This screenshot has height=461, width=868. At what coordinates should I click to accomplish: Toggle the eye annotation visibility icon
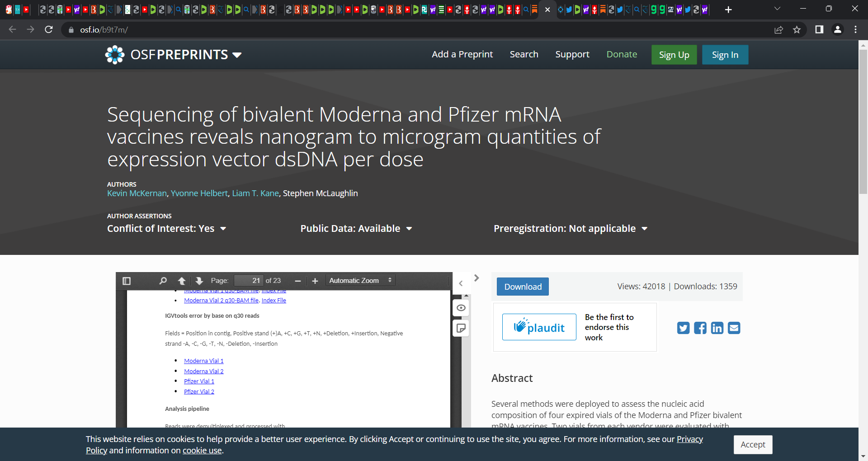461,308
